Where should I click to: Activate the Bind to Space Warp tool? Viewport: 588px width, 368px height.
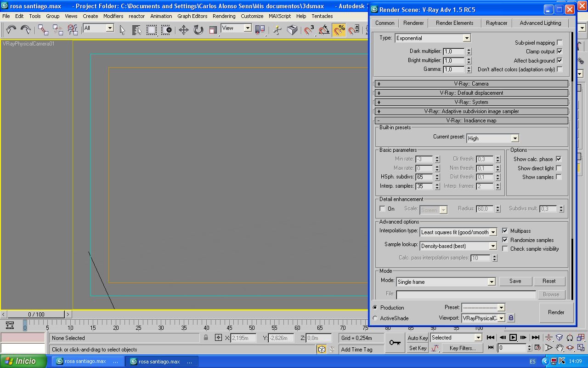(x=72, y=30)
